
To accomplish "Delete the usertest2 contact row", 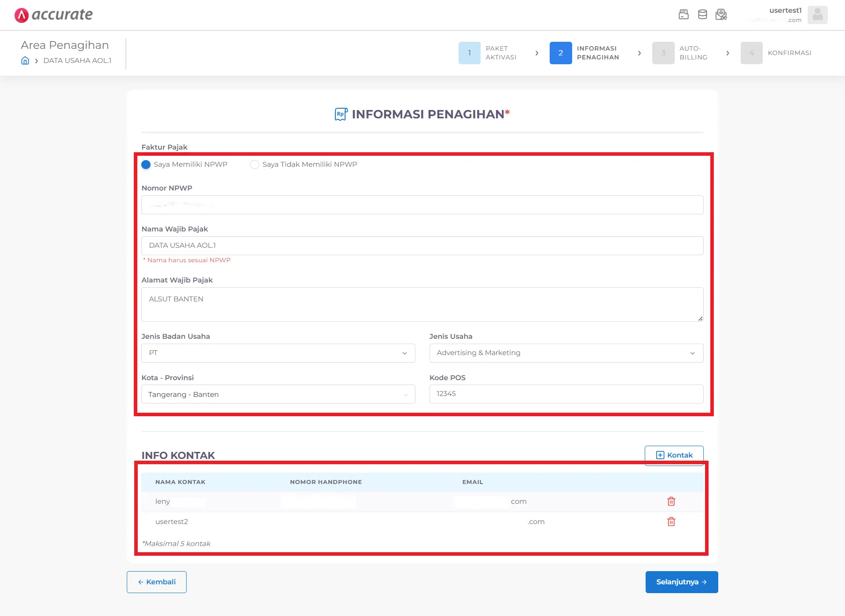I will tap(671, 521).
